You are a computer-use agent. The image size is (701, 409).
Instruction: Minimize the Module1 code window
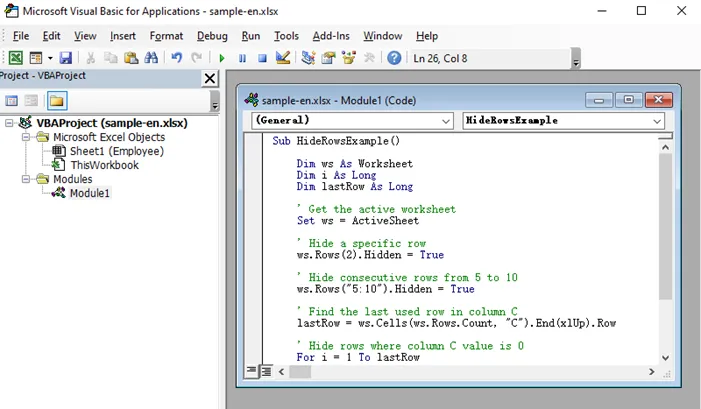pos(599,100)
